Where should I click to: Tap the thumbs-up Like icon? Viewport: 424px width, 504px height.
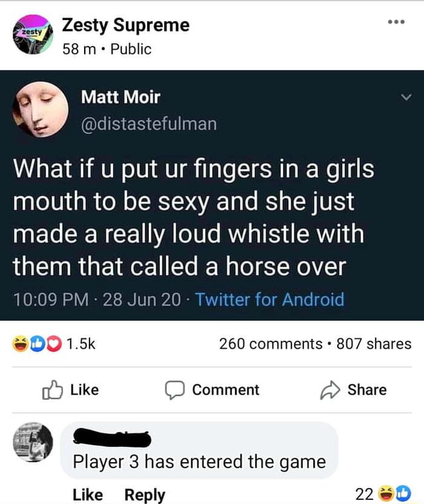pos(51,390)
